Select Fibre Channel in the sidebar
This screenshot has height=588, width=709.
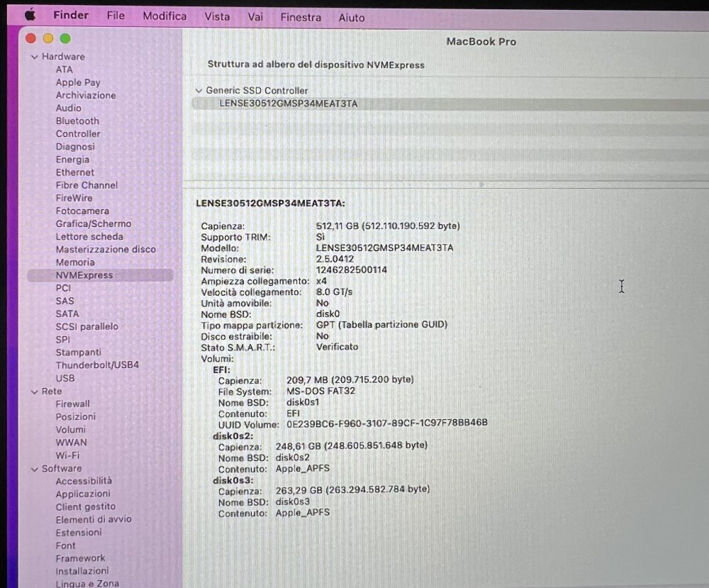86,185
